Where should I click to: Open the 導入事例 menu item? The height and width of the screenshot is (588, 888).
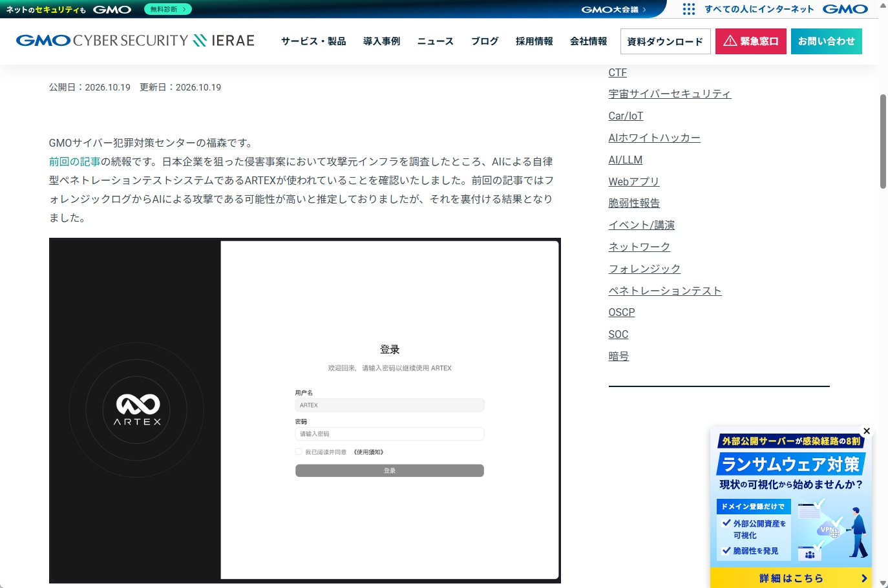pos(381,41)
